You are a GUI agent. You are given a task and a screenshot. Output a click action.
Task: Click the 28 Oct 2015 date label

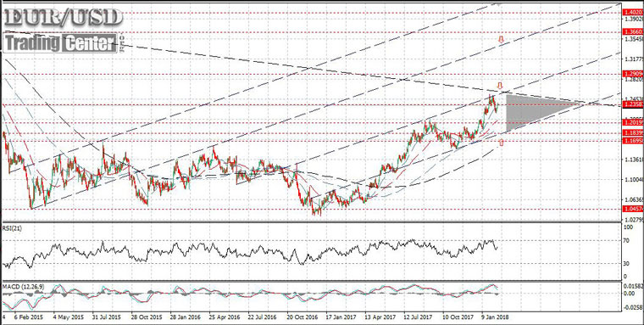tap(147, 318)
